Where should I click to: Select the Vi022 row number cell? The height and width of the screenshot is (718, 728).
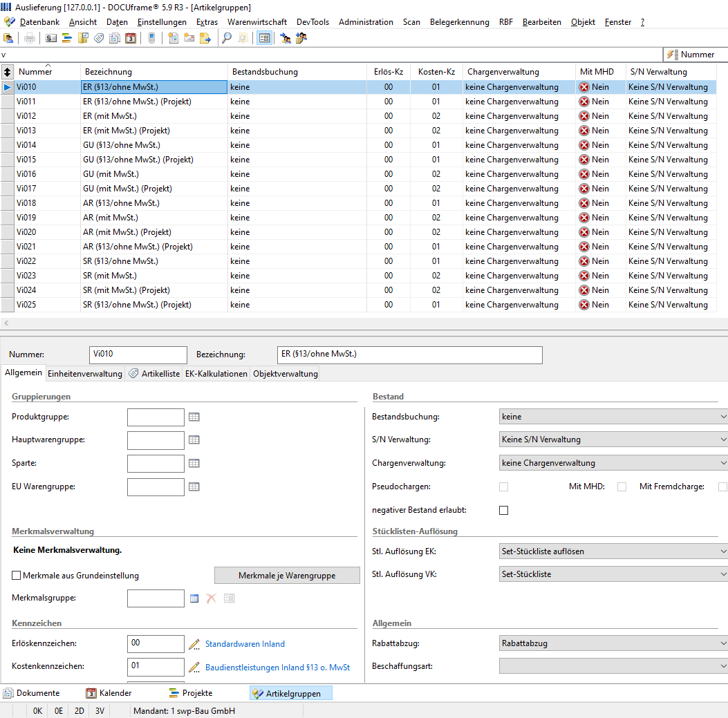pos(47,261)
